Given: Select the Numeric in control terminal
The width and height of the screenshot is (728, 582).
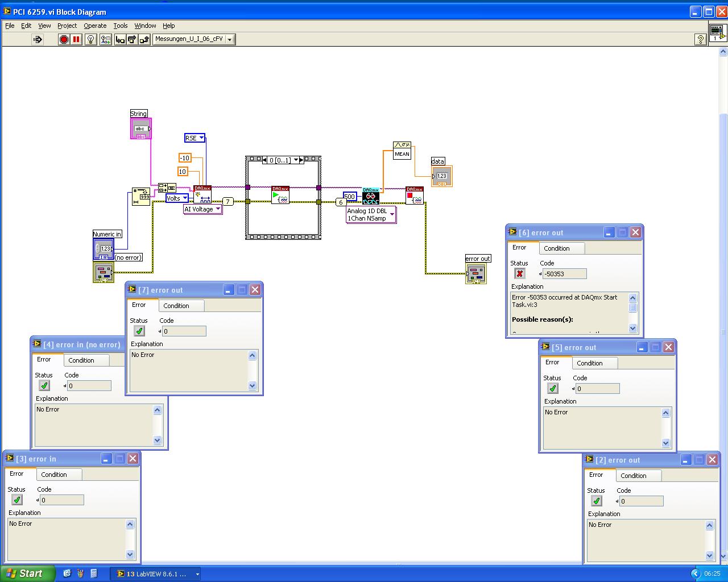Looking at the screenshot, I should 104,249.
